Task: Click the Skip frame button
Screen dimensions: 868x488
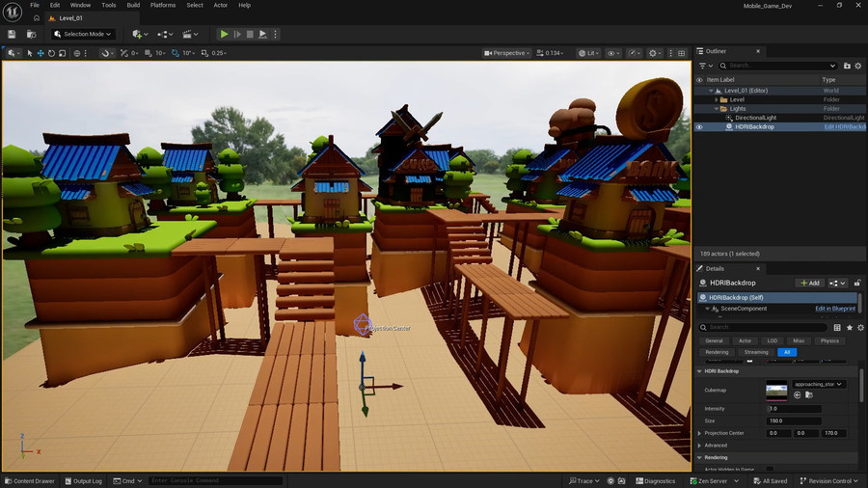Action: click(237, 35)
